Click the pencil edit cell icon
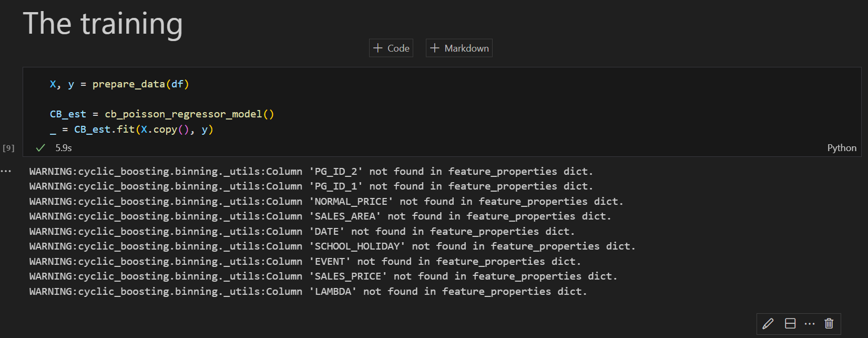This screenshot has width=868, height=338. pyautogui.click(x=768, y=323)
